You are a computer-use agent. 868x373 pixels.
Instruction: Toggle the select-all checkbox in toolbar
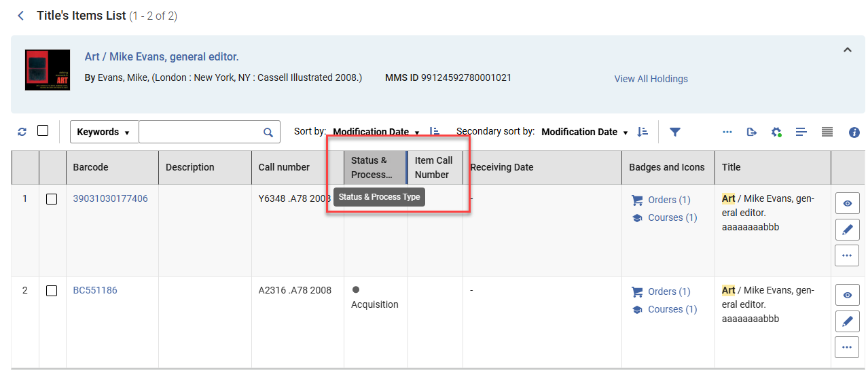click(43, 130)
